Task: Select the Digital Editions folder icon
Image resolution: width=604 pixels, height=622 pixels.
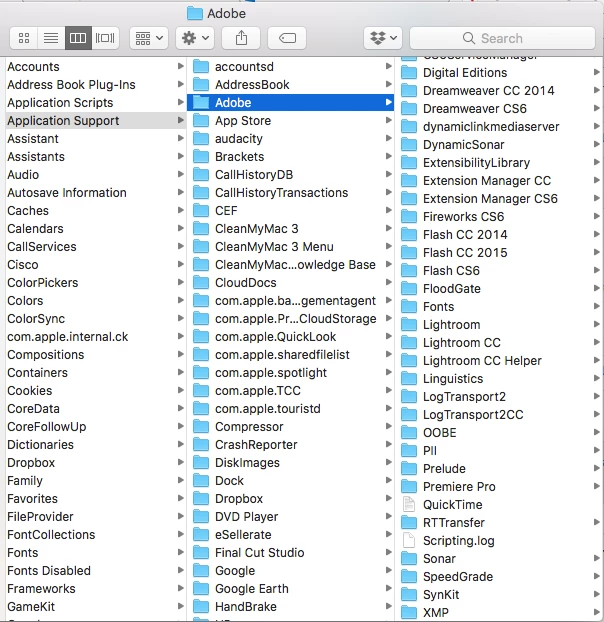Action: (409, 73)
